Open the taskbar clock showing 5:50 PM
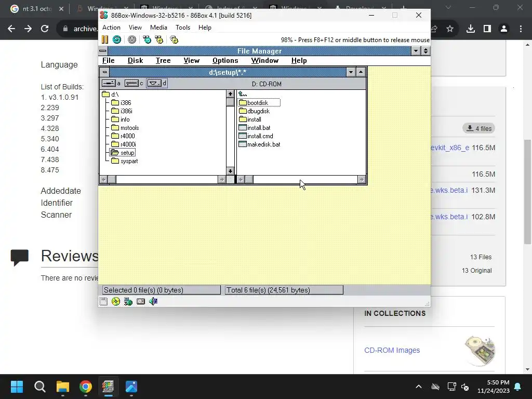Viewport: 532px width, 399px height. click(x=494, y=387)
